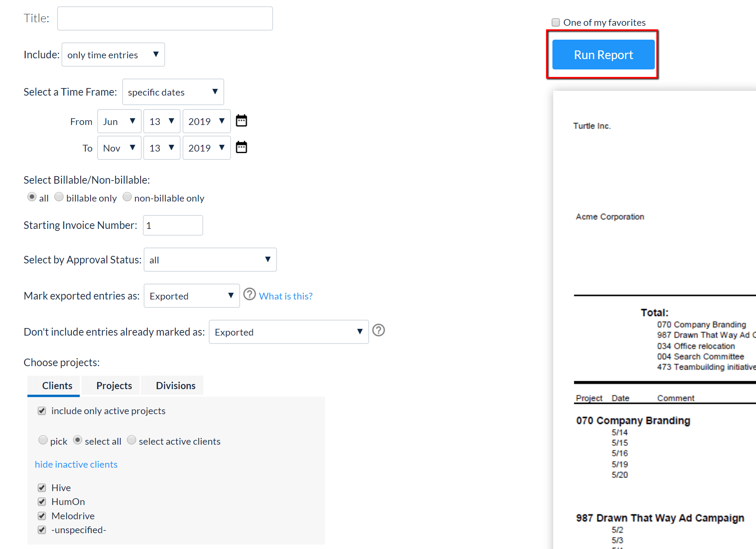This screenshot has height=549, width=756.
Task: Click the question mark icon next to exported entries
Action: (x=378, y=330)
